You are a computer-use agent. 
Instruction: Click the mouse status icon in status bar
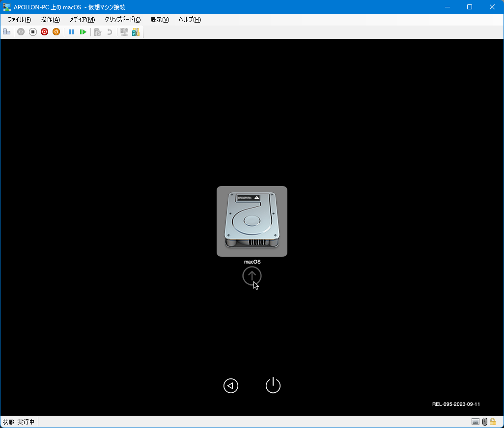coord(485,422)
